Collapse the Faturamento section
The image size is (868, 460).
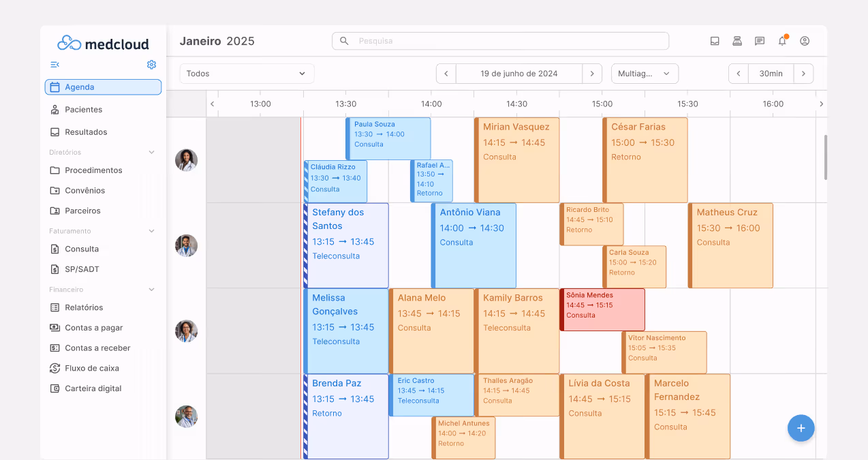pyautogui.click(x=151, y=230)
